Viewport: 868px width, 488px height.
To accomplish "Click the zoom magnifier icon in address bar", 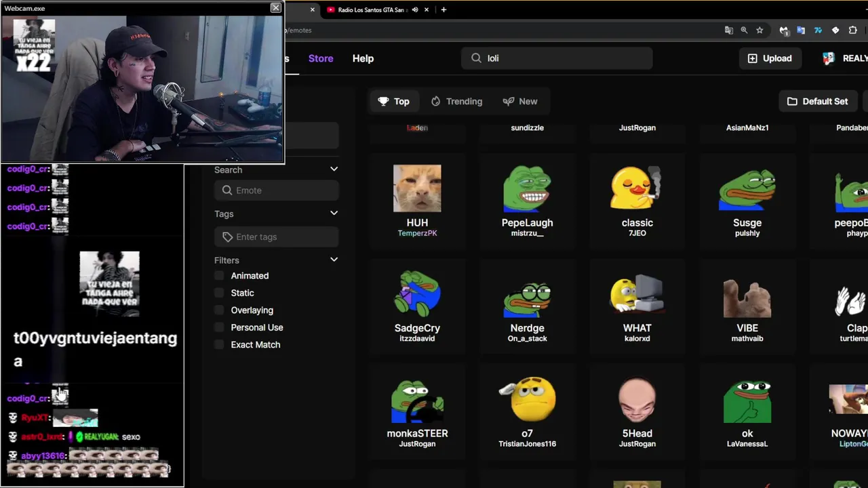I will [744, 30].
